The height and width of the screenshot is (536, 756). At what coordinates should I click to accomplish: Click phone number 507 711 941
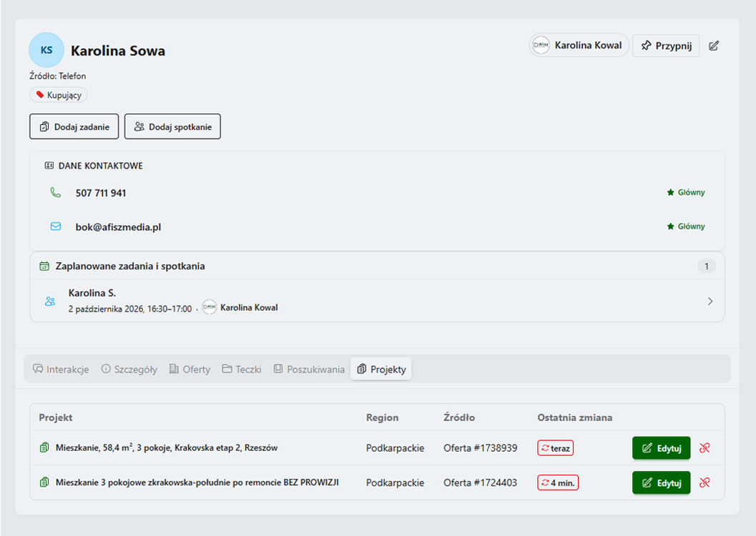pyautogui.click(x=101, y=193)
